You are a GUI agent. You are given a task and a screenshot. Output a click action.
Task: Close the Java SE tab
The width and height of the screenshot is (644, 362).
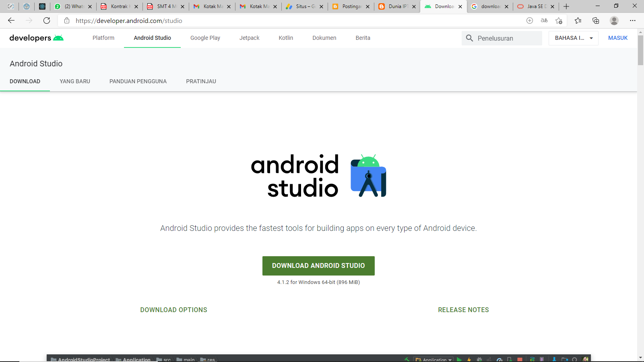[x=552, y=6]
